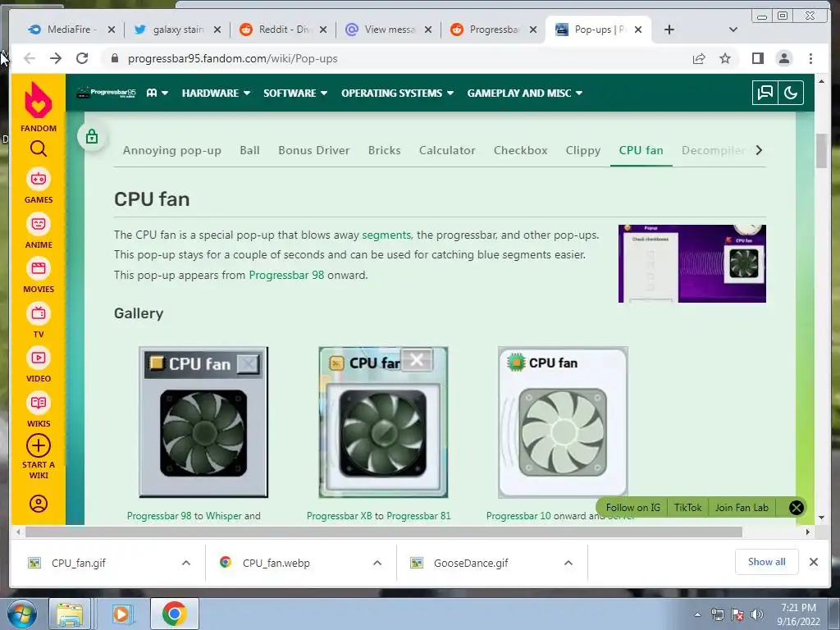
Task: Open the Wikis book icon
Action: [x=38, y=404]
